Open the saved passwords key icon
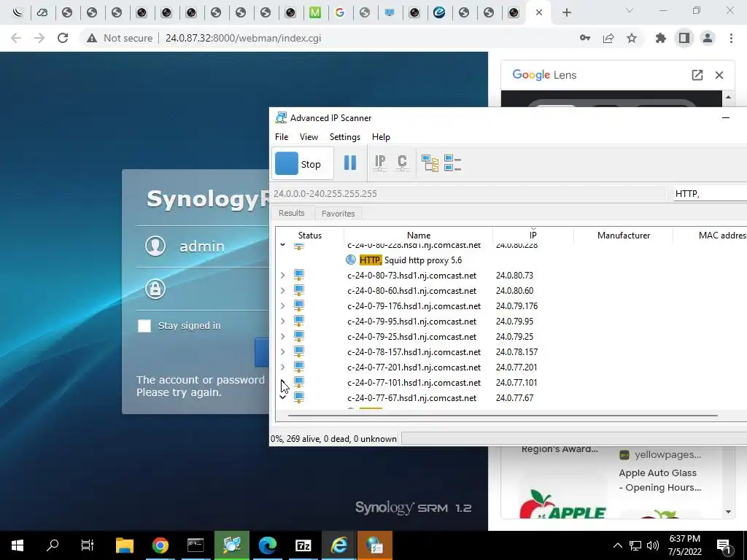Viewport: 747px width, 560px height. click(x=585, y=38)
